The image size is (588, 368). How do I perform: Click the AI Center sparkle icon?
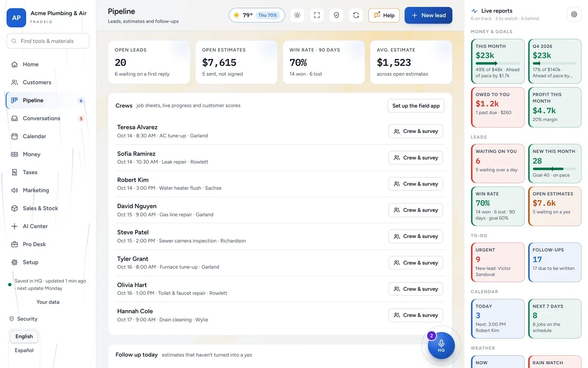coord(15,226)
